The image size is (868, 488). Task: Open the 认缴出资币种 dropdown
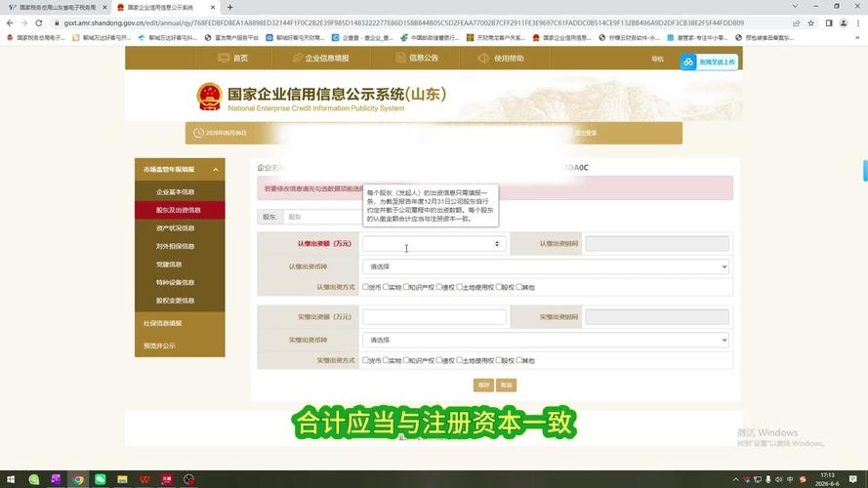click(545, 266)
